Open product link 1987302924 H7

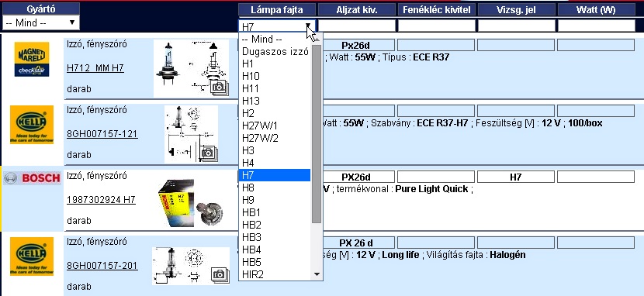(x=101, y=200)
